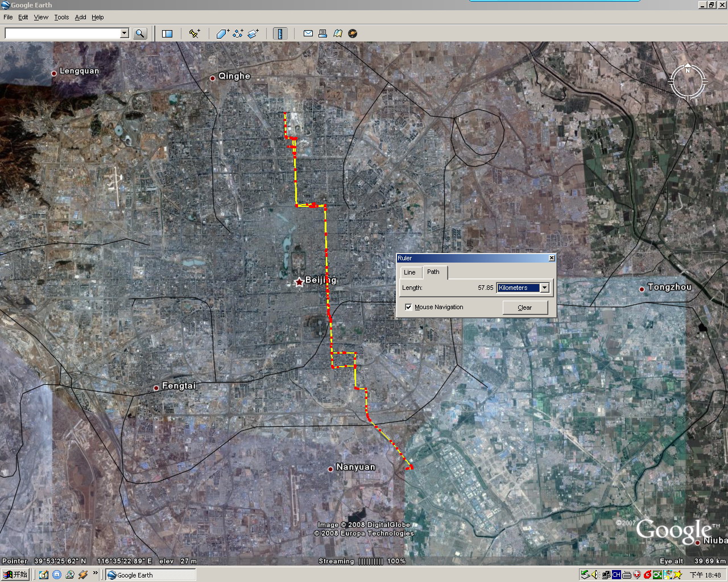728x582 pixels.
Task: Click Google Earth taskbar button
Action: [x=151, y=575]
